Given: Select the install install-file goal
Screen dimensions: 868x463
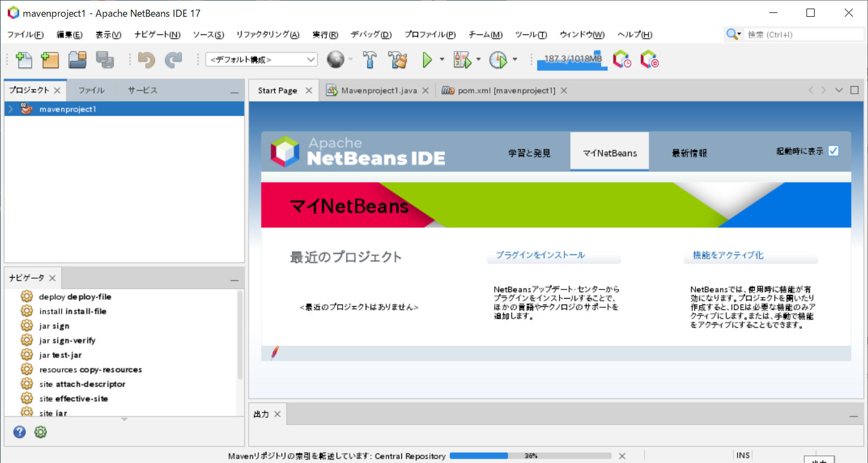Looking at the screenshot, I should (73, 311).
